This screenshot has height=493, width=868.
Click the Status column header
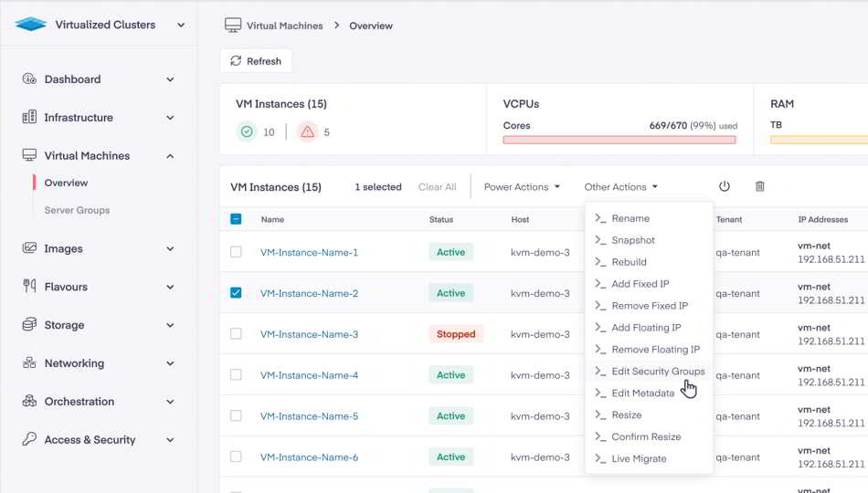(441, 220)
